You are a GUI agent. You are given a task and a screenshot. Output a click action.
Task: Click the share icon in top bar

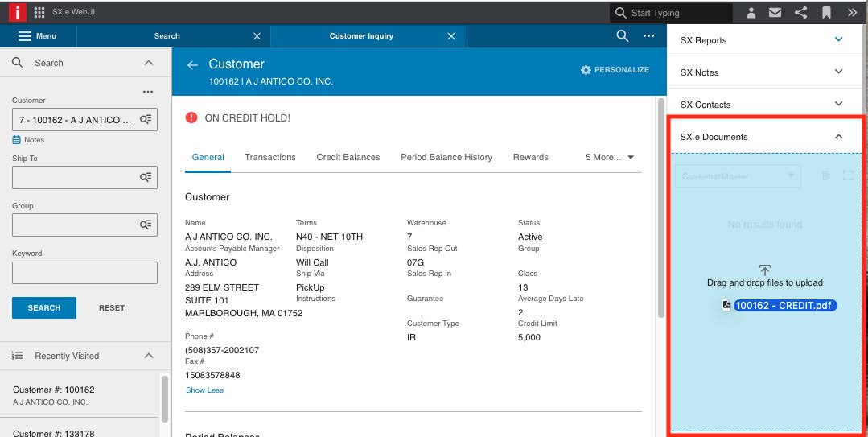point(801,12)
